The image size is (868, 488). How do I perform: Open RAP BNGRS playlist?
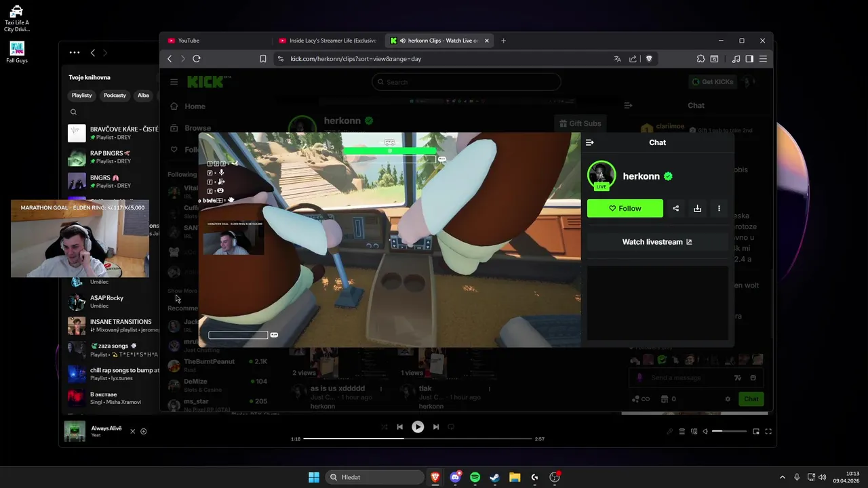tap(113, 157)
